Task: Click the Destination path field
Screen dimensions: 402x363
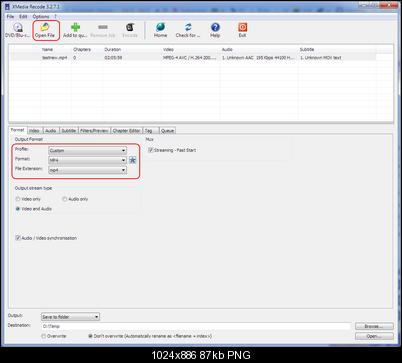Action: 196,326
